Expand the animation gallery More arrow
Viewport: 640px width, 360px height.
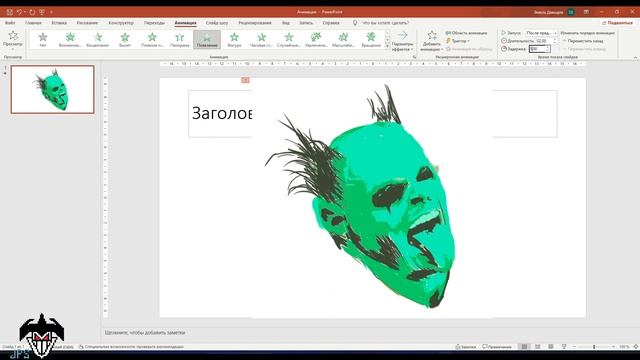click(x=387, y=47)
